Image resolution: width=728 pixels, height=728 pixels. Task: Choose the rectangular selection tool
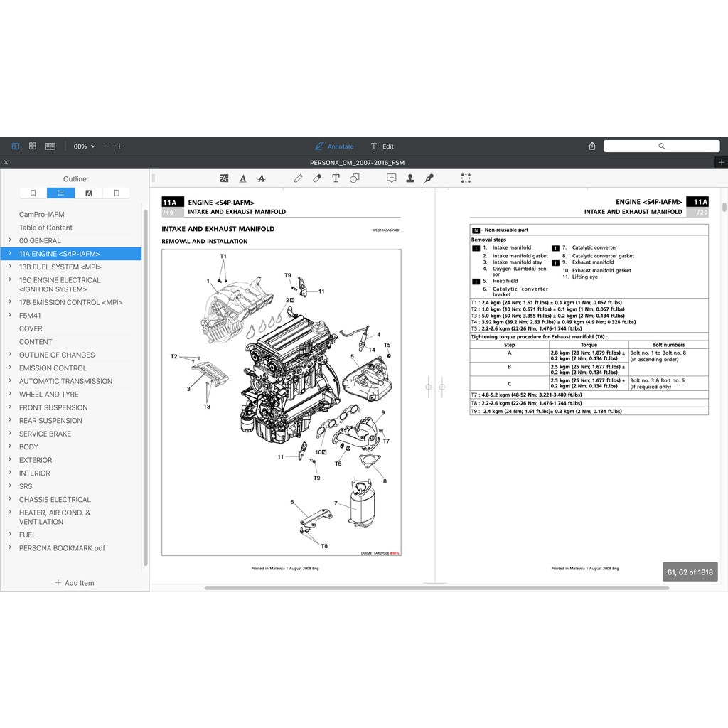[x=466, y=178]
